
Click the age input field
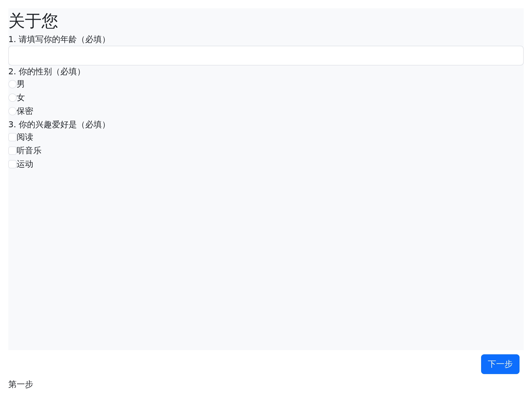click(x=266, y=56)
